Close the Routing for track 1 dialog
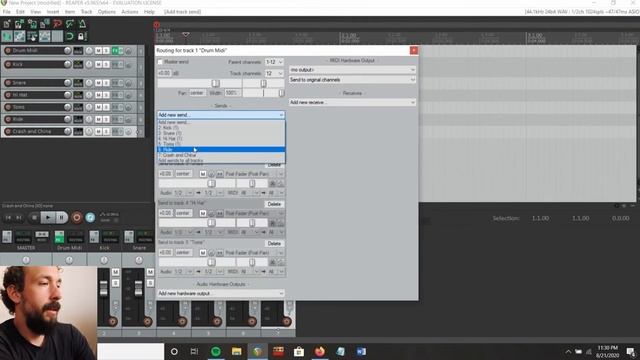The height and width of the screenshot is (360, 640). pos(413,50)
